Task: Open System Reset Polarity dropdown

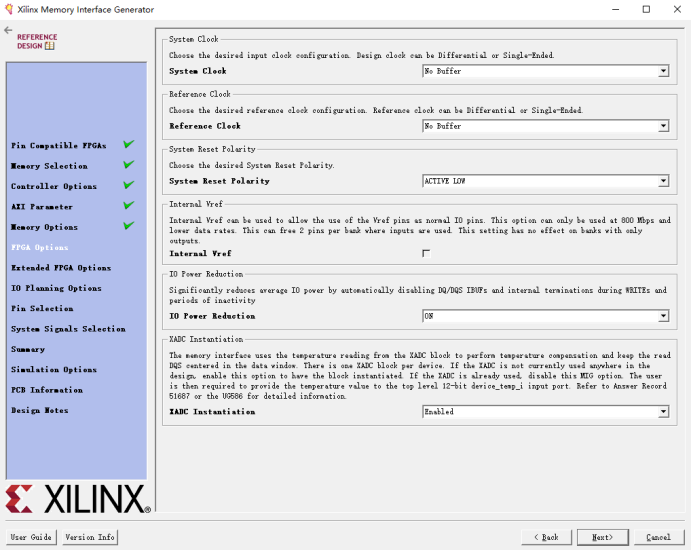Action: [546, 181]
